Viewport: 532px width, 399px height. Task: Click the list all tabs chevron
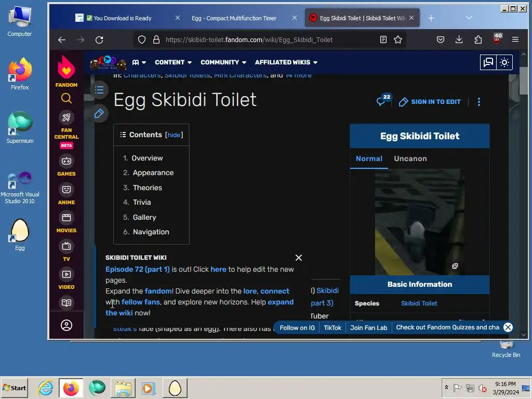(x=469, y=18)
